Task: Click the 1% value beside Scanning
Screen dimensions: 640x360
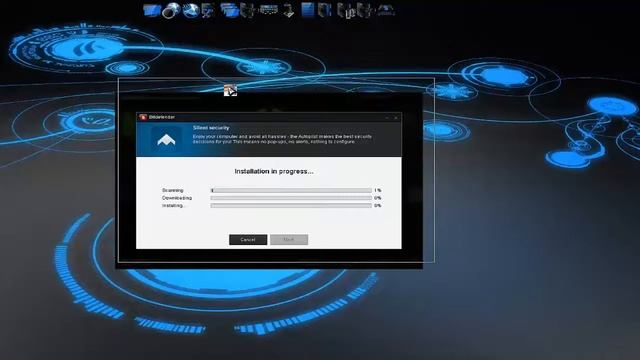Action: point(378,191)
